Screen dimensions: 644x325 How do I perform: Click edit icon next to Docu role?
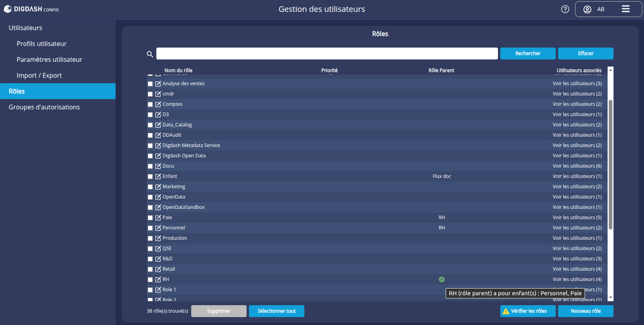pos(158,166)
